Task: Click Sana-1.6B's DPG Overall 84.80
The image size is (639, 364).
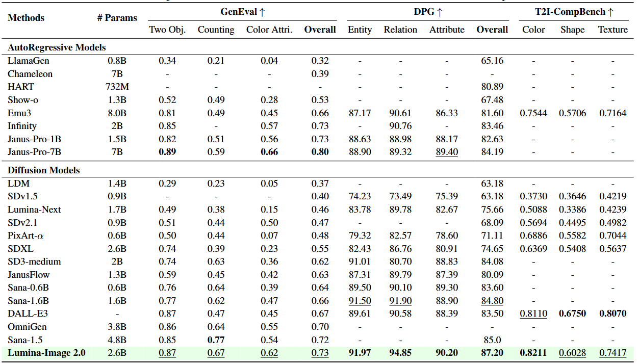Action: pos(492,301)
